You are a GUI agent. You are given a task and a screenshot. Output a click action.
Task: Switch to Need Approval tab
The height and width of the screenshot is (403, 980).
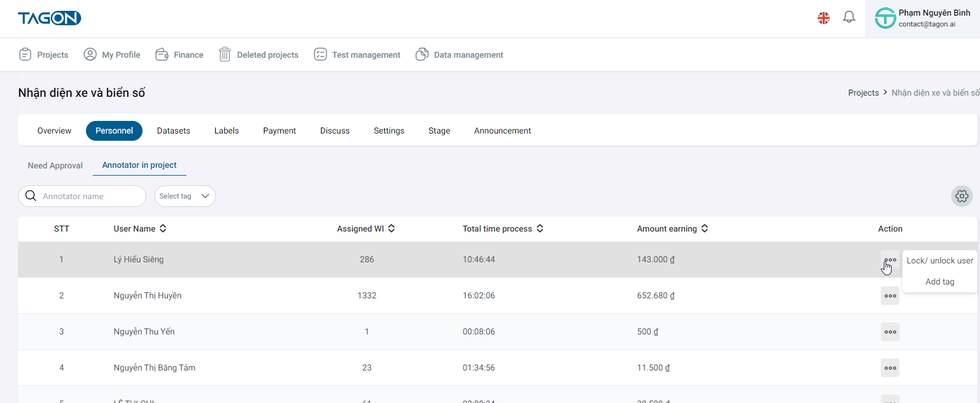click(x=55, y=165)
